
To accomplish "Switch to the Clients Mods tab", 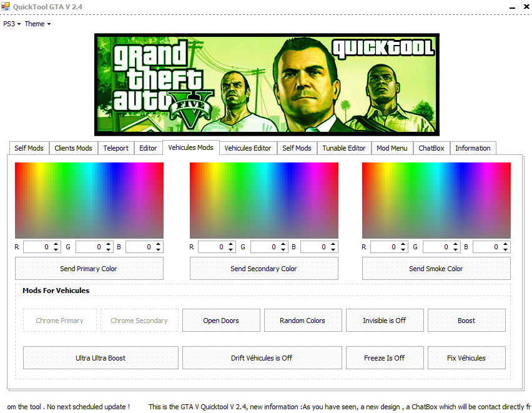I will 74,148.
